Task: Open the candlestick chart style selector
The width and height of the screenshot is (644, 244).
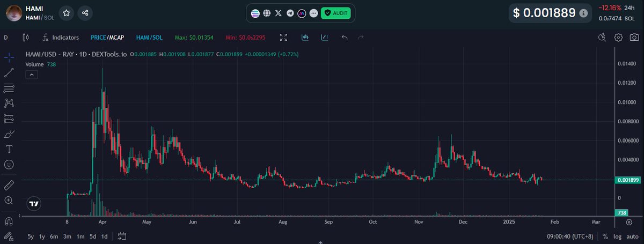Action: 25,38
